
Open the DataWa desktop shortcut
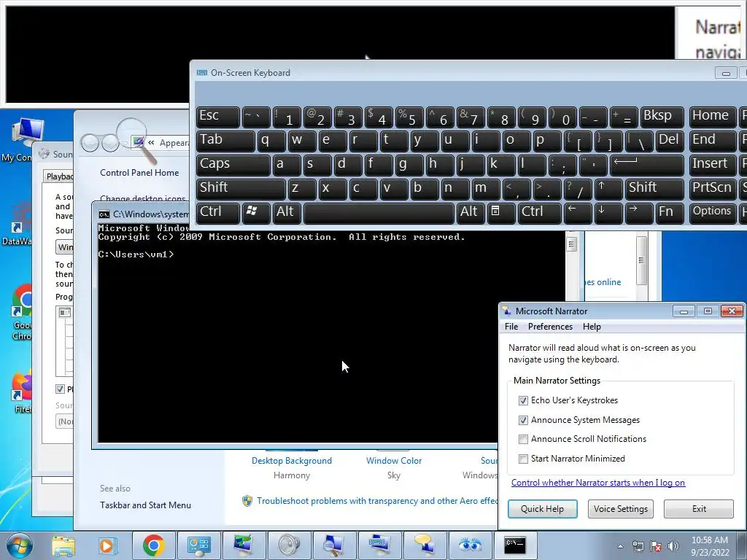[x=18, y=224]
